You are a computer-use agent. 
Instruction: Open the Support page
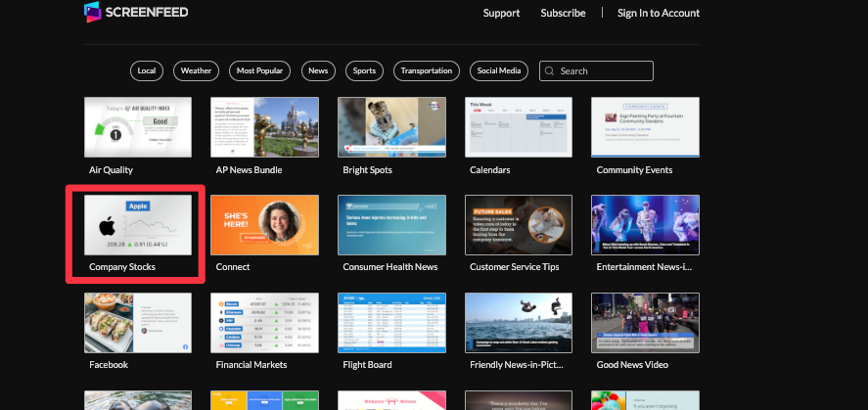tap(501, 13)
